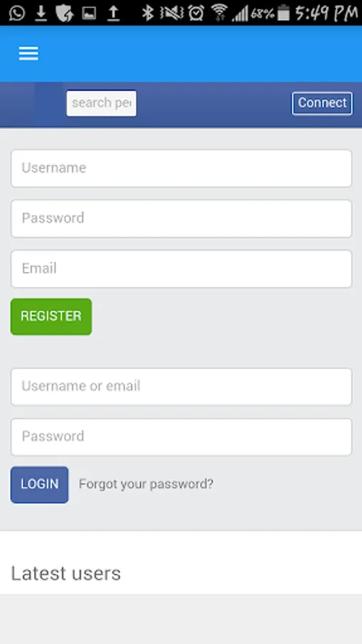Tap the upload arrow status icon
Image resolution: width=362 pixels, height=644 pixels.
click(113, 13)
